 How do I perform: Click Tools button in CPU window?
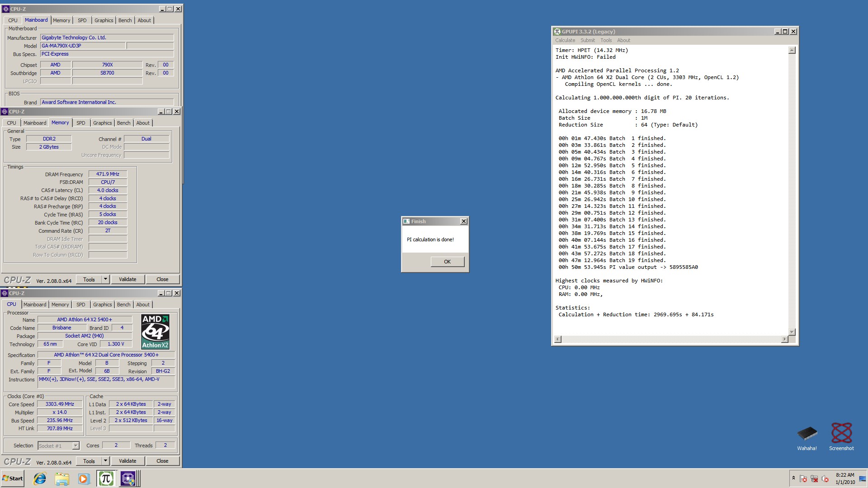[x=89, y=461]
